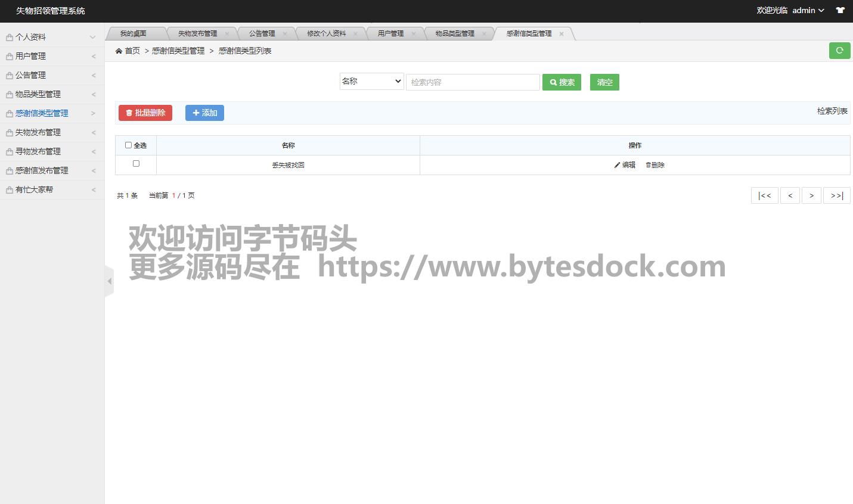Check the box for 丢失被找回 row
This screenshot has height=504, width=853.
pyautogui.click(x=136, y=163)
